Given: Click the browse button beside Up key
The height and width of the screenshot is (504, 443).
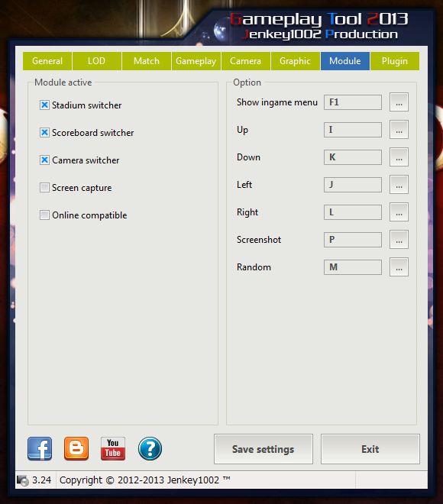Looking at the screenshot, I should tap(399, 130).
